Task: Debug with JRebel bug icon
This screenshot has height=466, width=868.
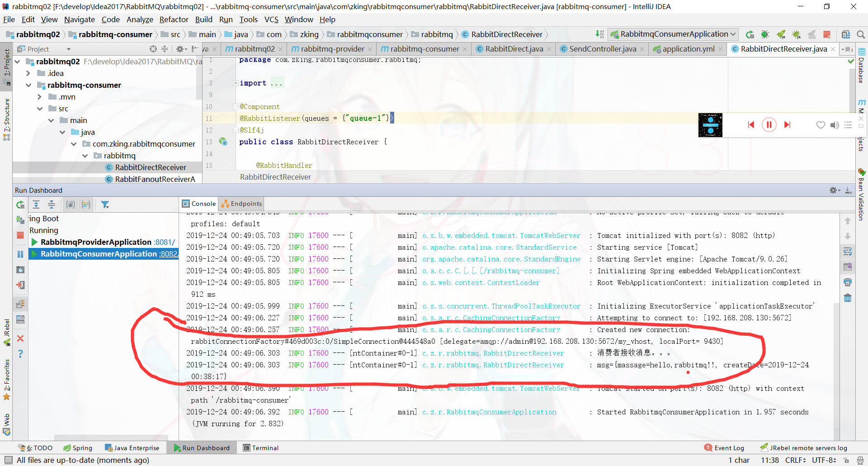Action: click(x=796, y=34)
